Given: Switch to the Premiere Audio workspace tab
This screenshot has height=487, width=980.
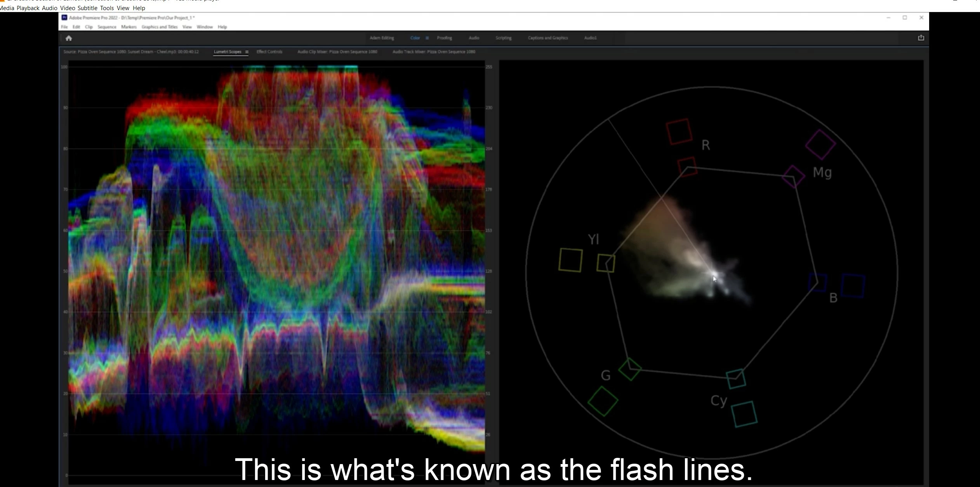Looking at the screenshot, I should 474,38.
